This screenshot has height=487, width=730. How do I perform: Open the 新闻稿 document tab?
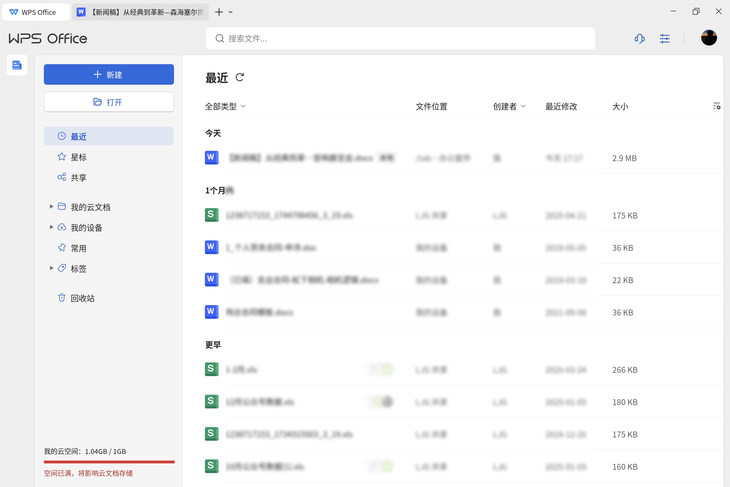click(140, 12)
